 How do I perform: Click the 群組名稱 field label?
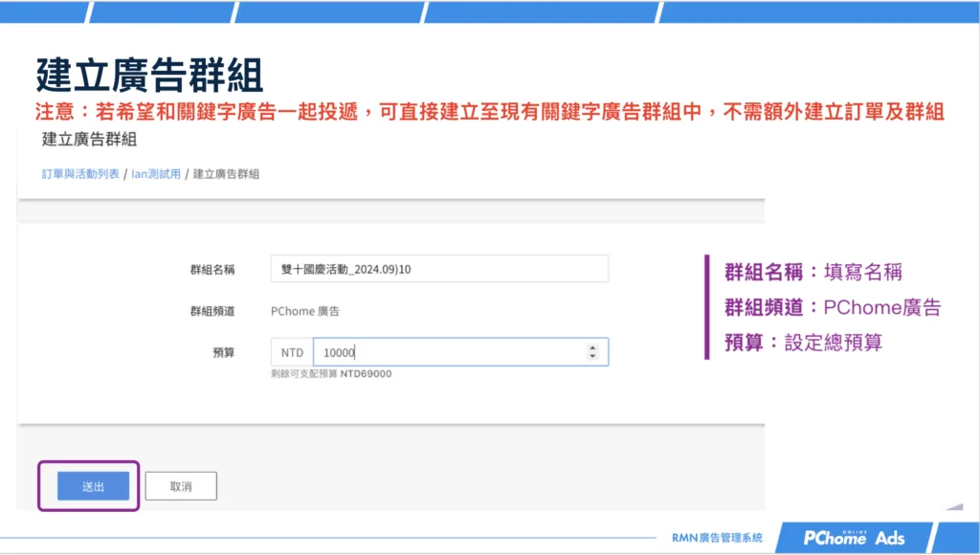tap(212, 270)
